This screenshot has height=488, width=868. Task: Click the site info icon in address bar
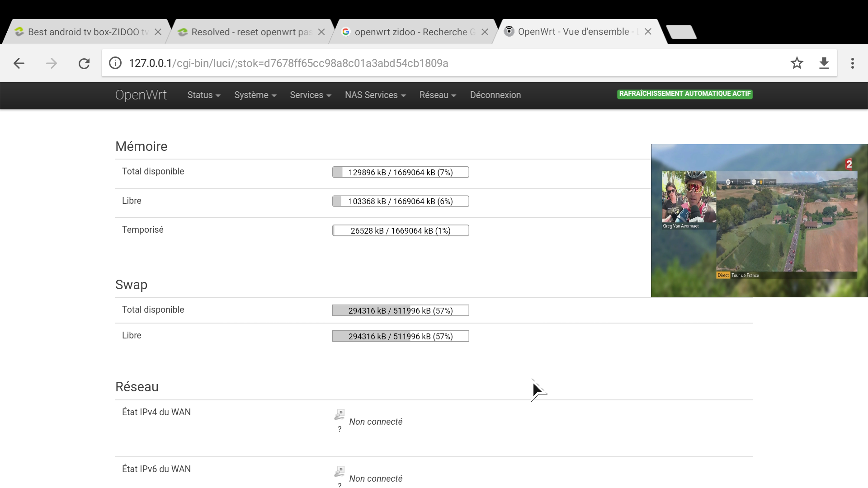(115, 63)
